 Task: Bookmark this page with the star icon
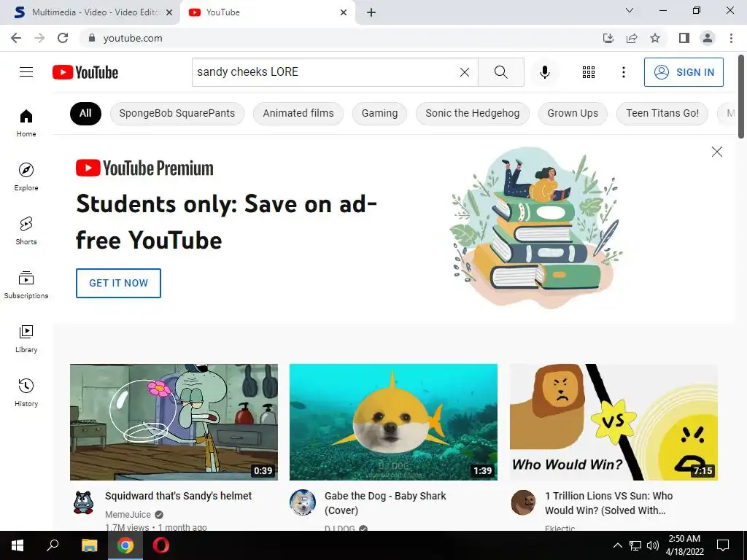(x=655, y=38)
